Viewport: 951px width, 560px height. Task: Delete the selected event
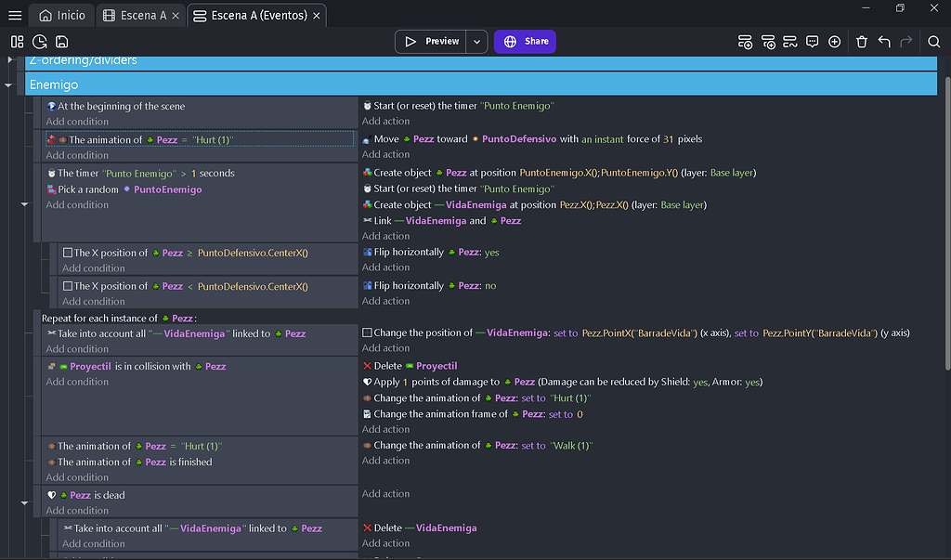tap(861, 42)
